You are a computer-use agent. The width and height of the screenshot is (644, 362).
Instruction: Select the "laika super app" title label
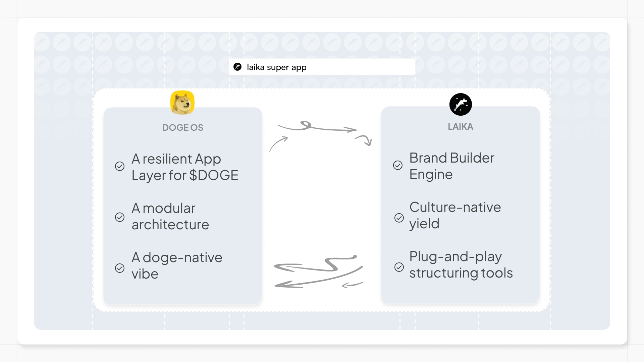pyautogui.click(x=276, y=67)
